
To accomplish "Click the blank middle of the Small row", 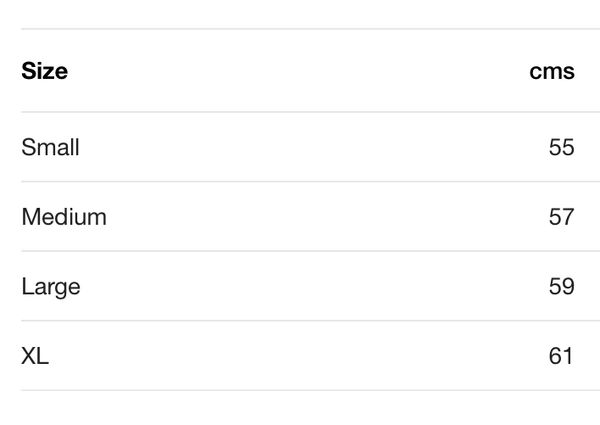I will coord(300,147).
